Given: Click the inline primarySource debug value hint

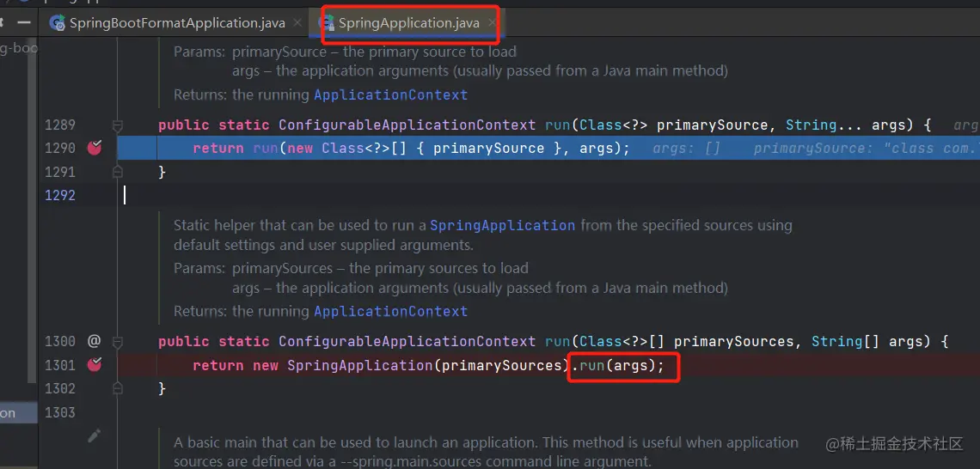Looking at the screenshot, I should (867, 149).
